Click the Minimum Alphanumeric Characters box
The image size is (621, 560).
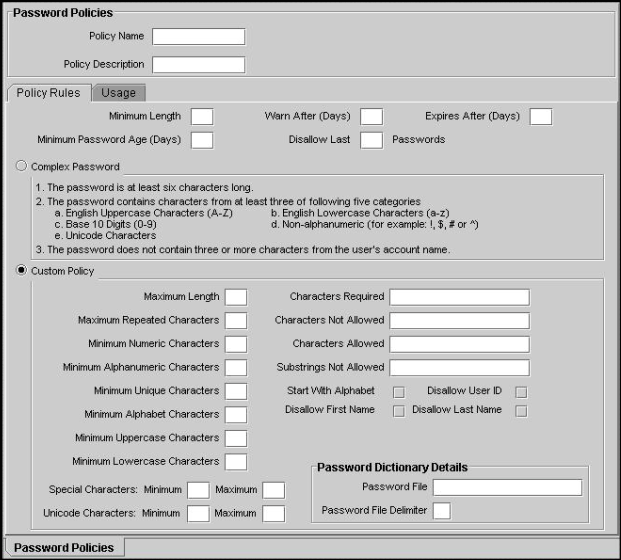click(236, 368)
